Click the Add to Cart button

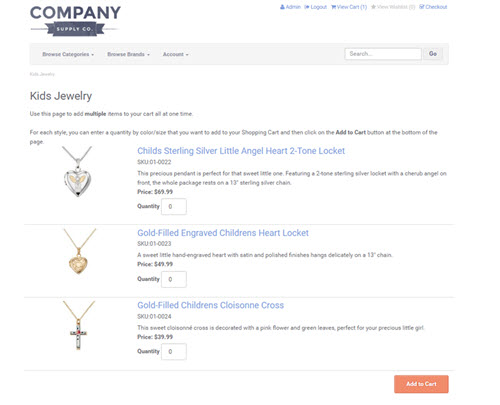421,384
